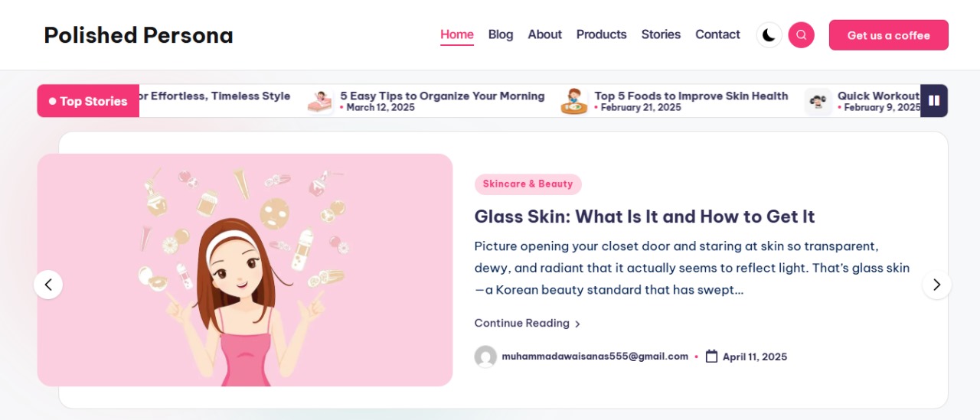Select the Skincare & Beauty category tag

click(528, 184)
